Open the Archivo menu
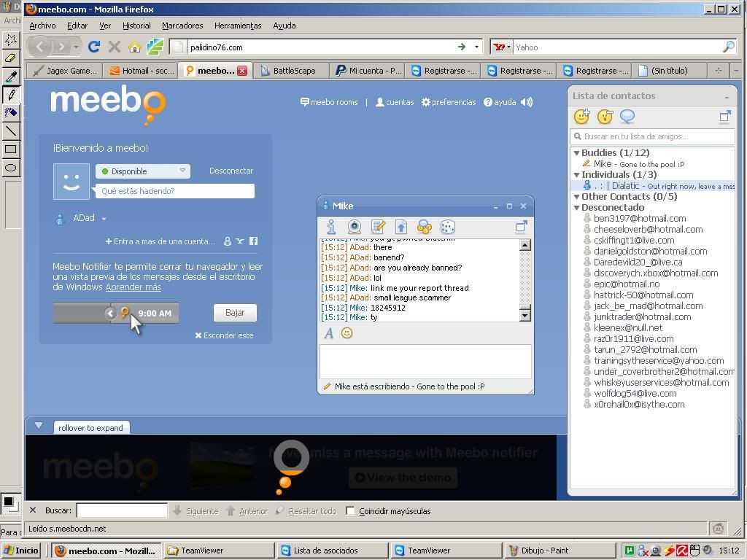Viewport: 747px width, 560px height. click(x=42, y=26)
